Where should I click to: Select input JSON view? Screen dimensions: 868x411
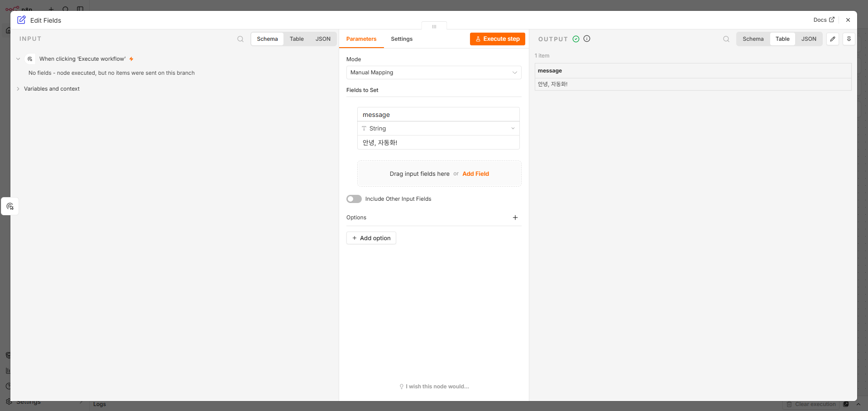coord(323,39)
